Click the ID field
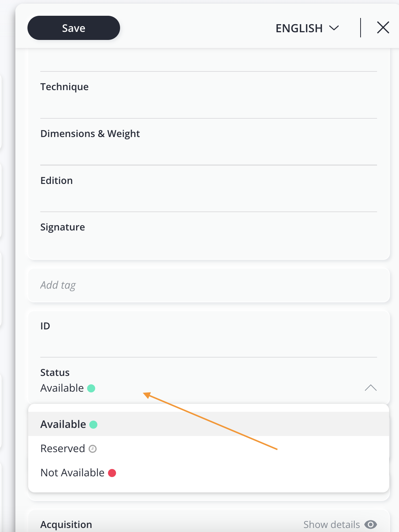 pyautogui.click(x=209, y=334)
